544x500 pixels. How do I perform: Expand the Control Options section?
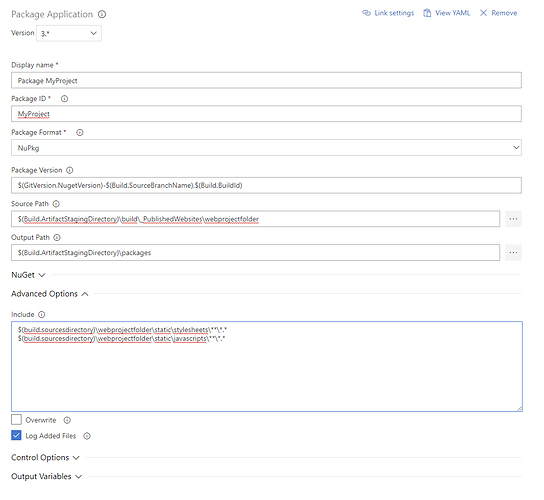(45, 458)
